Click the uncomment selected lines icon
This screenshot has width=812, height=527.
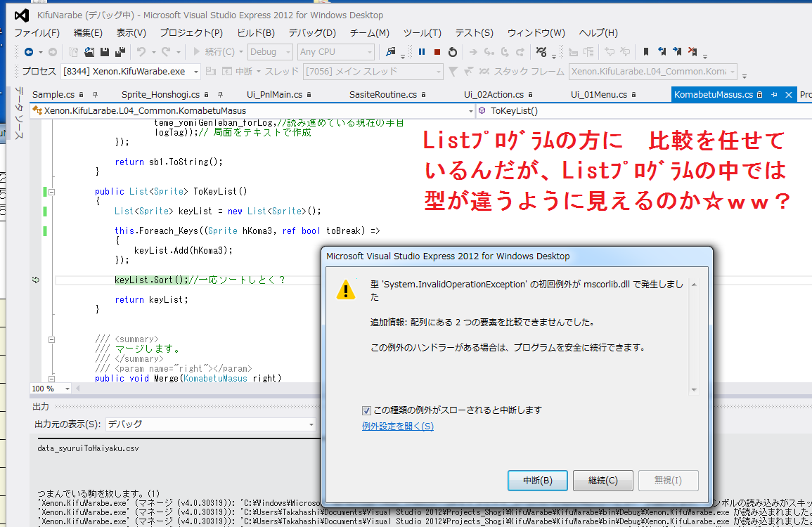625,52
